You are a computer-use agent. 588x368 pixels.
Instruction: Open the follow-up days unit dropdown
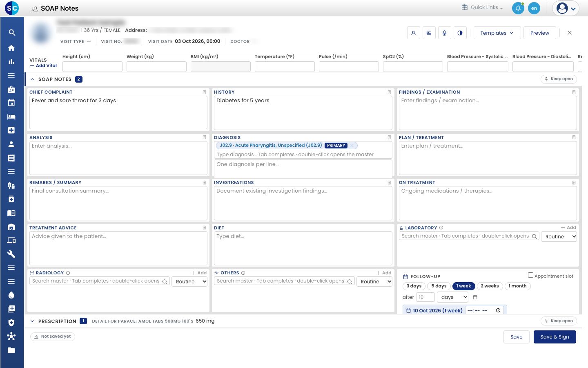(453, 297)
